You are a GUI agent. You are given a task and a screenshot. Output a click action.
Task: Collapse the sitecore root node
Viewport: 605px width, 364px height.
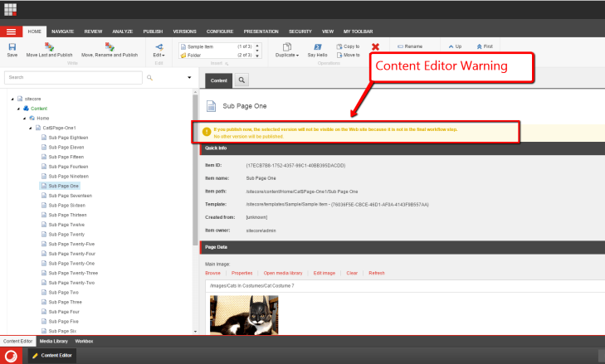12,99
